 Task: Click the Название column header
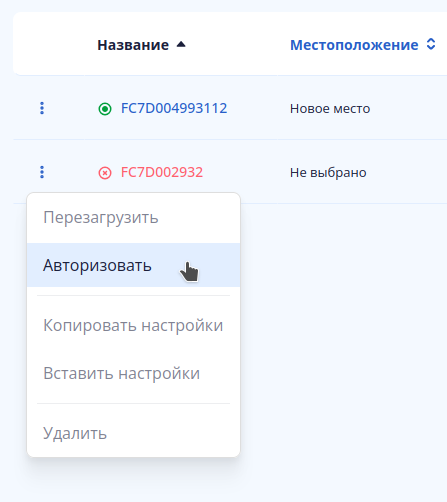133,45
